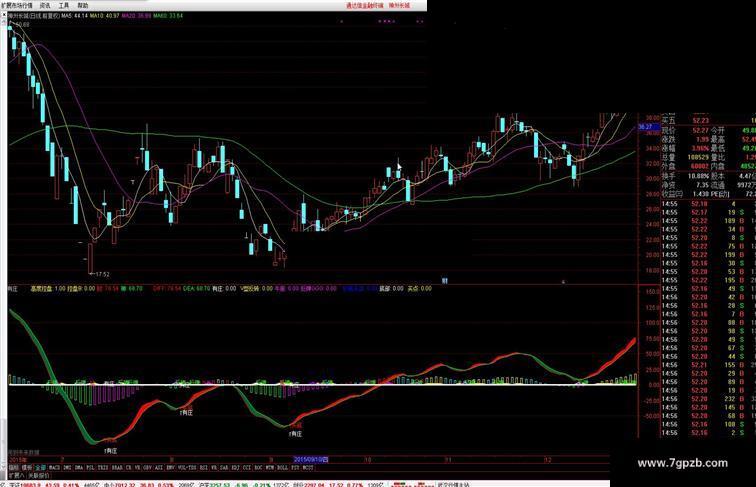Viewport: 756px width, 487px height.
Task: Click the DEA value in indicator header
Action: [x=196, y=289]
